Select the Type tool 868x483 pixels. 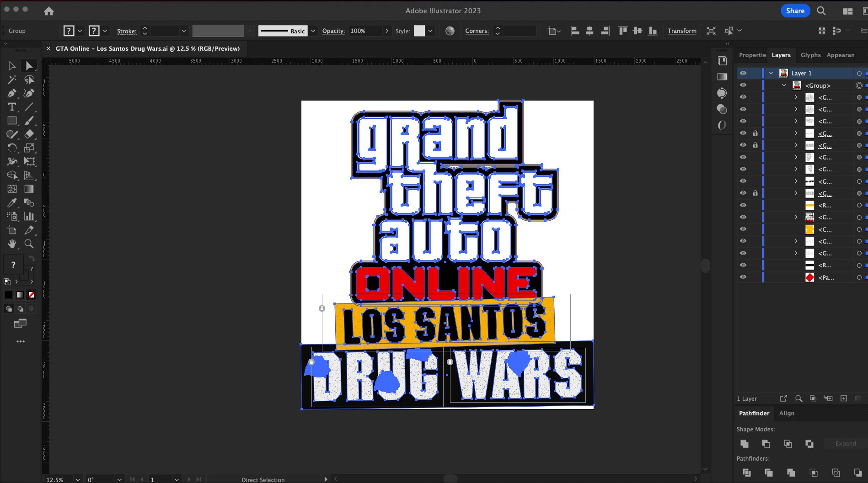(12, 107)
